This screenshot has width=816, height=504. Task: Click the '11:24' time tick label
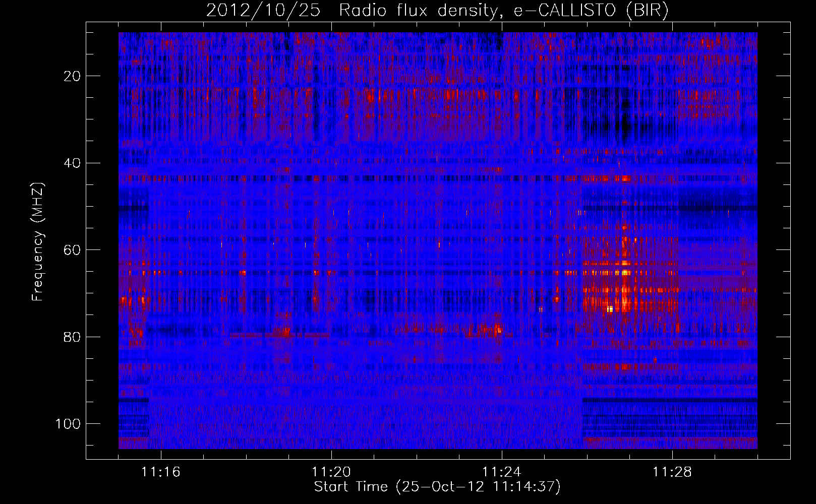(502, 472)
